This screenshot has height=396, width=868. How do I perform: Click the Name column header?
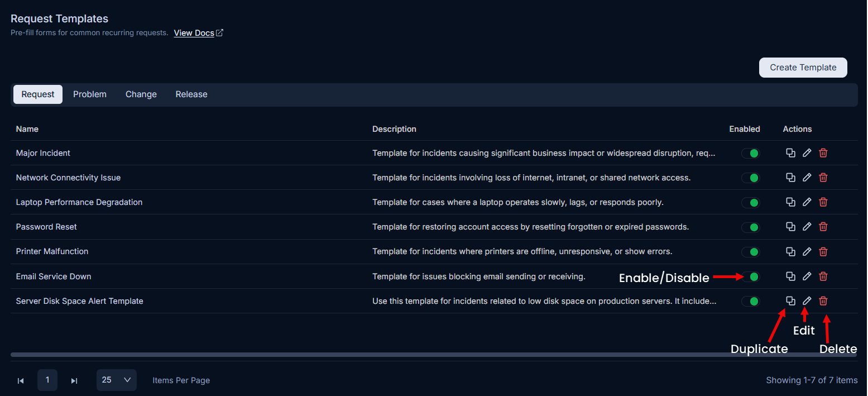[27, 129]
